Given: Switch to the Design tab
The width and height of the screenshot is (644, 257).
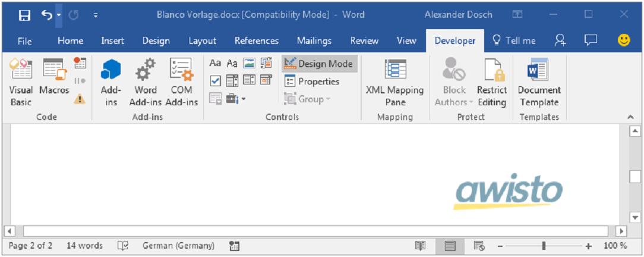Looking at the screenshot, I should [x=156, y=40].
